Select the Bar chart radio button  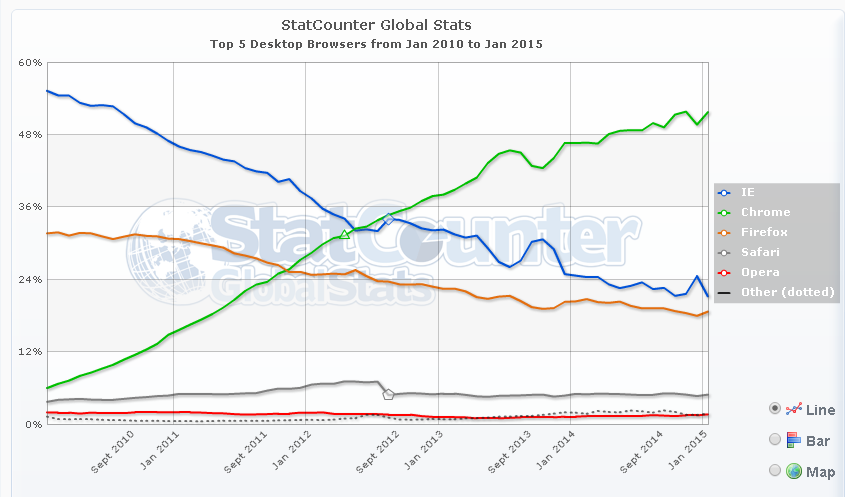point(775,440)
